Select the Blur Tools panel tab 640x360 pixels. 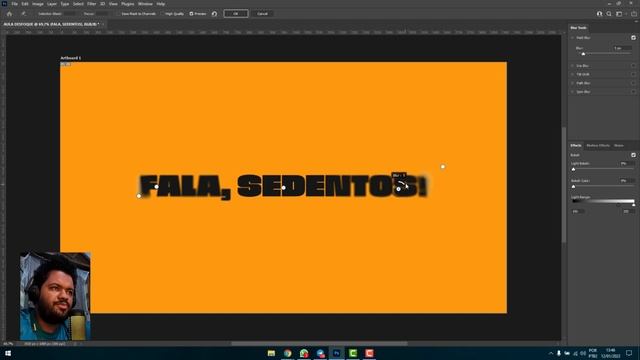[x=578, y=28]
